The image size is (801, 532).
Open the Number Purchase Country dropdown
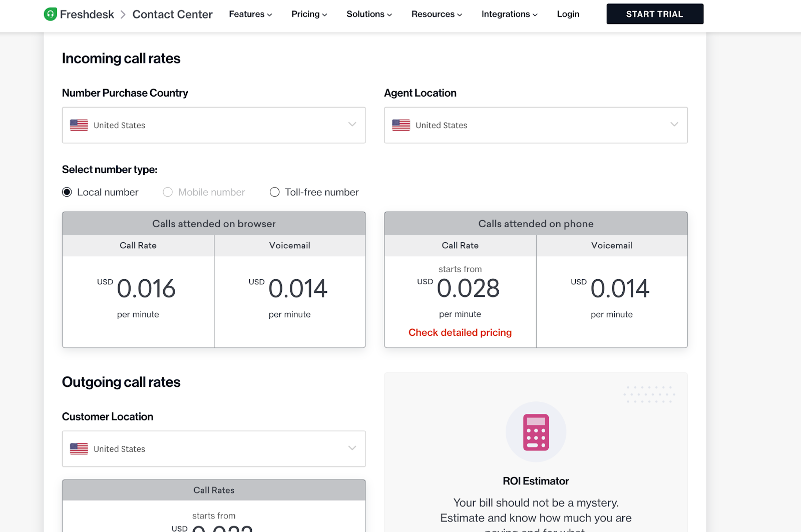click(214, 125)
